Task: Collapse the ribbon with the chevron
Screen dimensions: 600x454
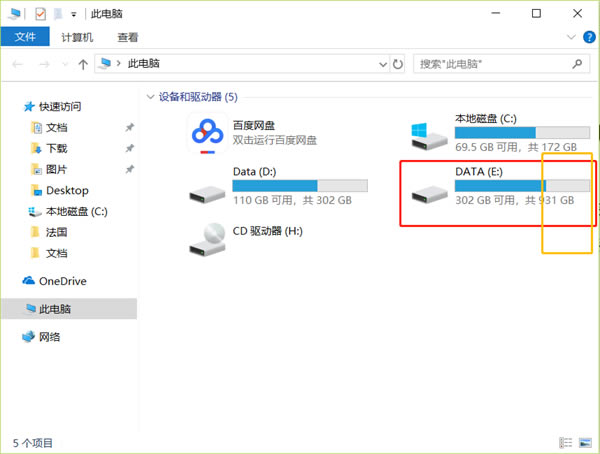Action: coord(571,37)
